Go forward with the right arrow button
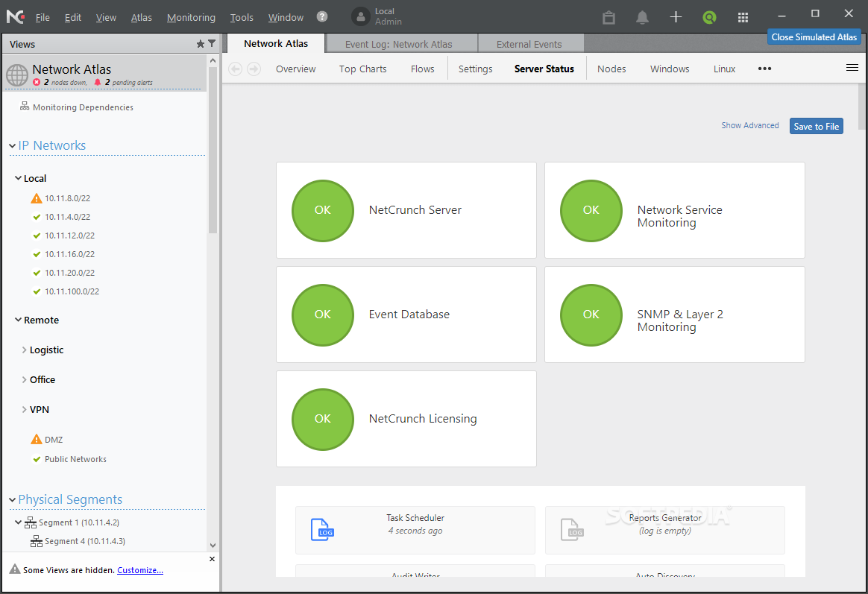The width and height of the screenshot is (868, 594). pos(254,69)
